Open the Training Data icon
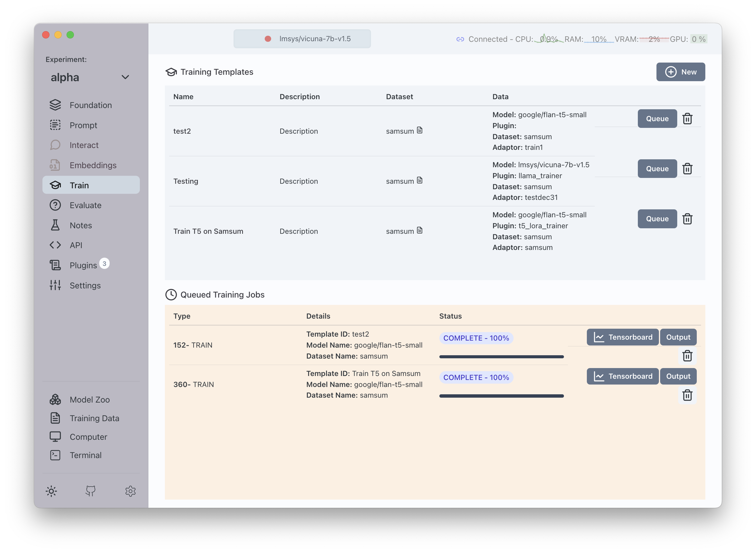This screenshot has width=756, height=553. pyautogui.click(x=55, y=418)
